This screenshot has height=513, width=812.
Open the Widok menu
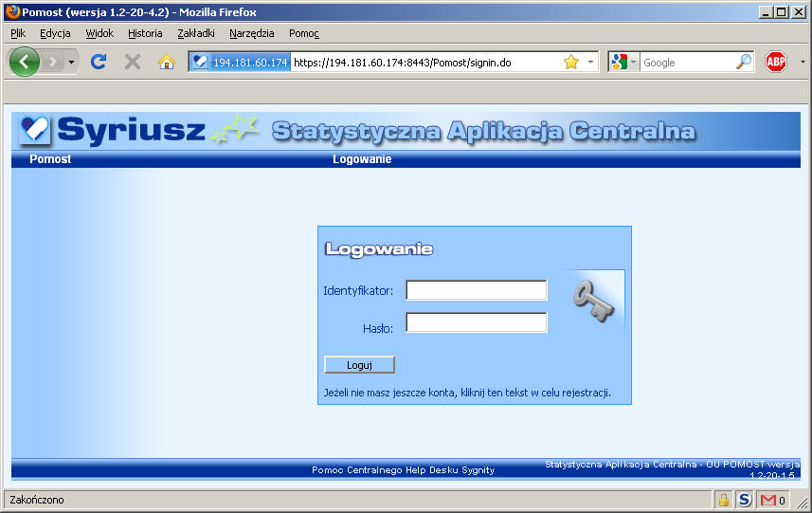(x=99, y=33)
